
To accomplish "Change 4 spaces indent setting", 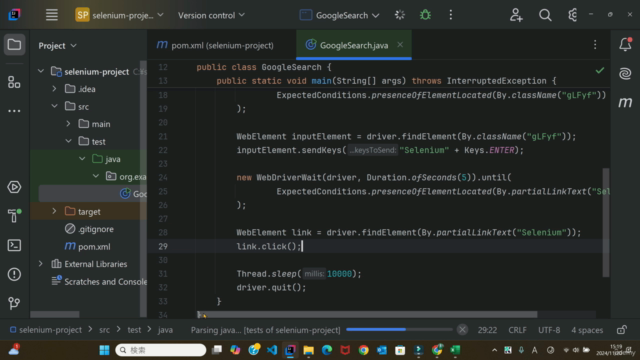I will point(587,330).
